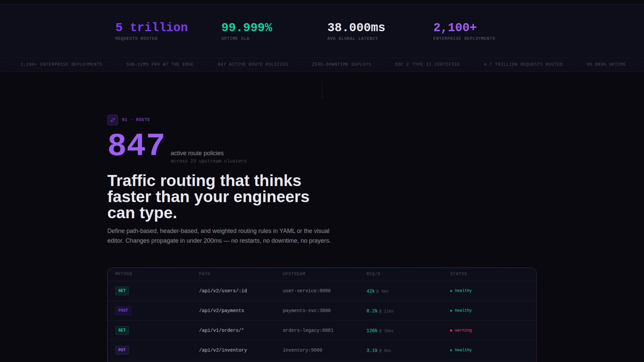This screenshot has width=644, height=362.
Task: Click the Route arrows icon badge
Action: point(113,120)
